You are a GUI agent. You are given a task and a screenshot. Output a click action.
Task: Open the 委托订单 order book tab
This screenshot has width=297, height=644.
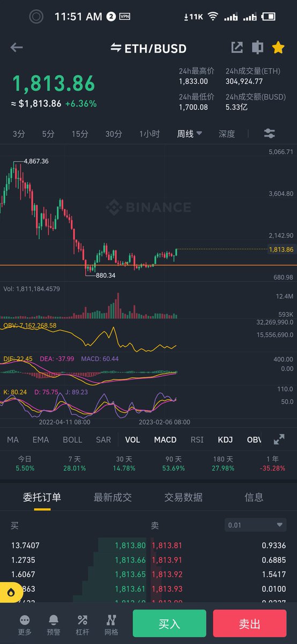(42, 497)
